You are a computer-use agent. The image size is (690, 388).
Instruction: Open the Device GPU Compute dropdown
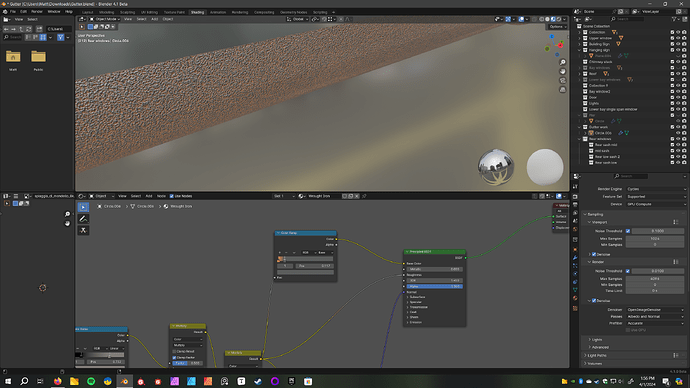pos(656,204)
